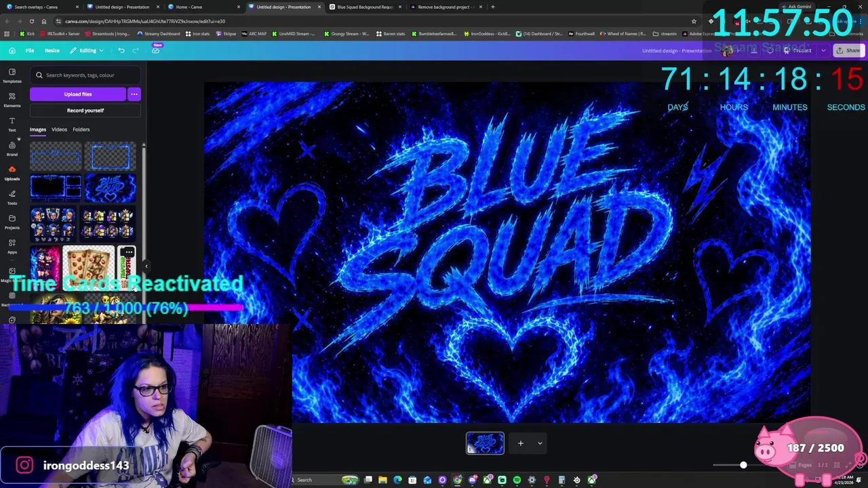Open the ARC MAP bookmark
Image resolution: width=868 pixels, height=488 pixels.
tap(254, 34)
